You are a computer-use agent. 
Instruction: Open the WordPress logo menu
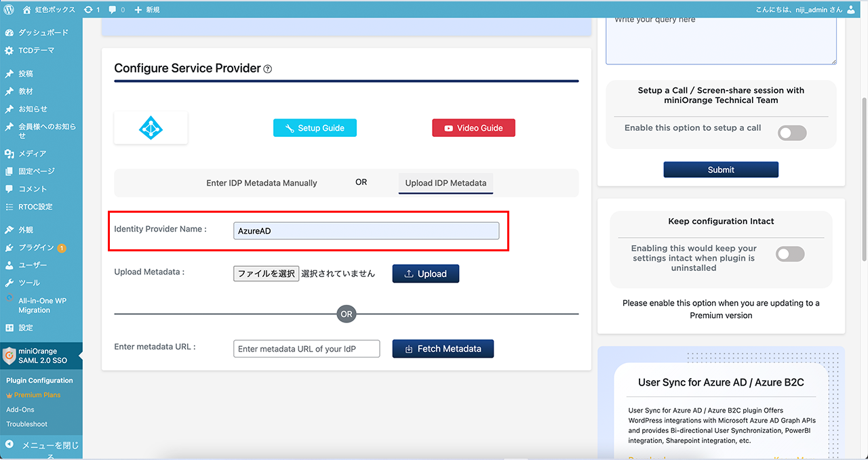pos(9,9)
